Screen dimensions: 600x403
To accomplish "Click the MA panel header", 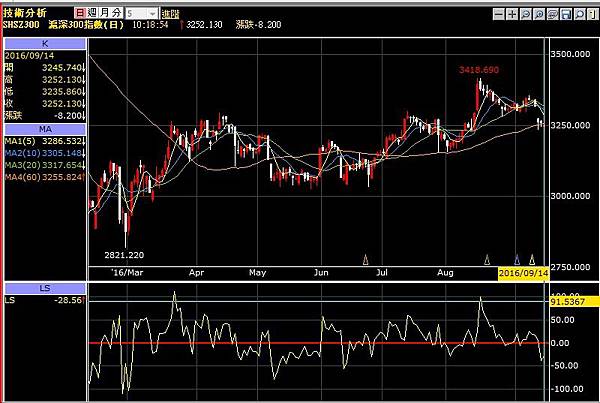I will (x=45, y=129).
